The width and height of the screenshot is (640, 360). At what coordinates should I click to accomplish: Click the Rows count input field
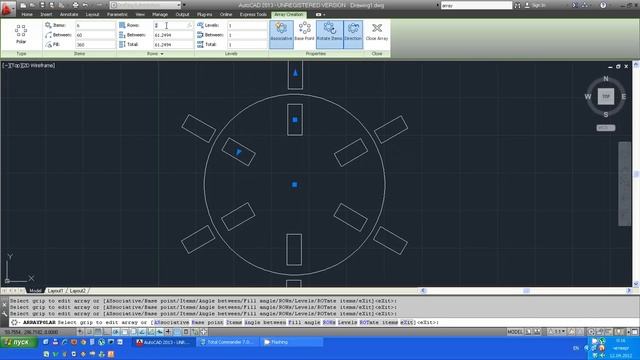(173, 25)
